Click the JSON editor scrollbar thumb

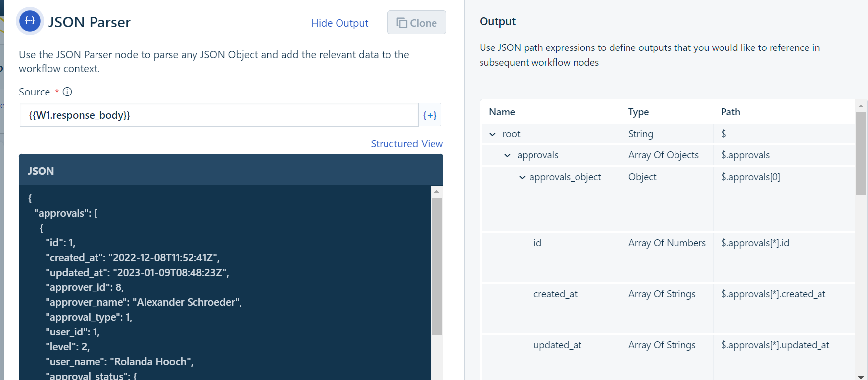[x=436, y=266]
